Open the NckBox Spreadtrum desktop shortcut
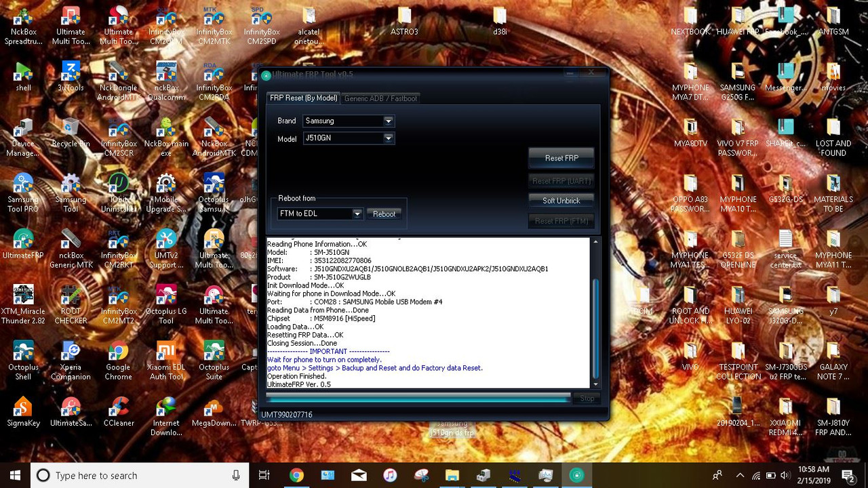The width and height of the screenshot is (868, 488). click(23, 26)
